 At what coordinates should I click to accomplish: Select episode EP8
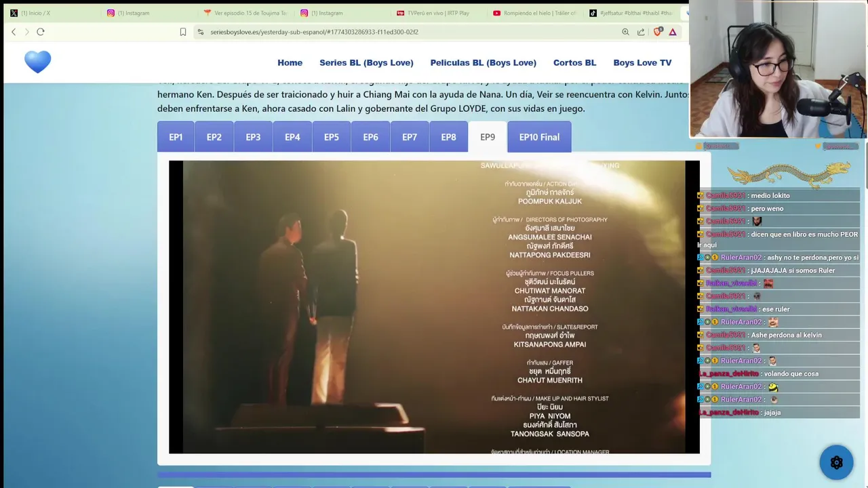tap(449, 137)
